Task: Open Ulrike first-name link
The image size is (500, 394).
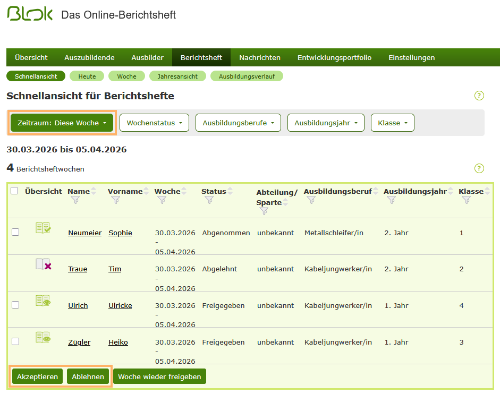Action: point(120,306)
